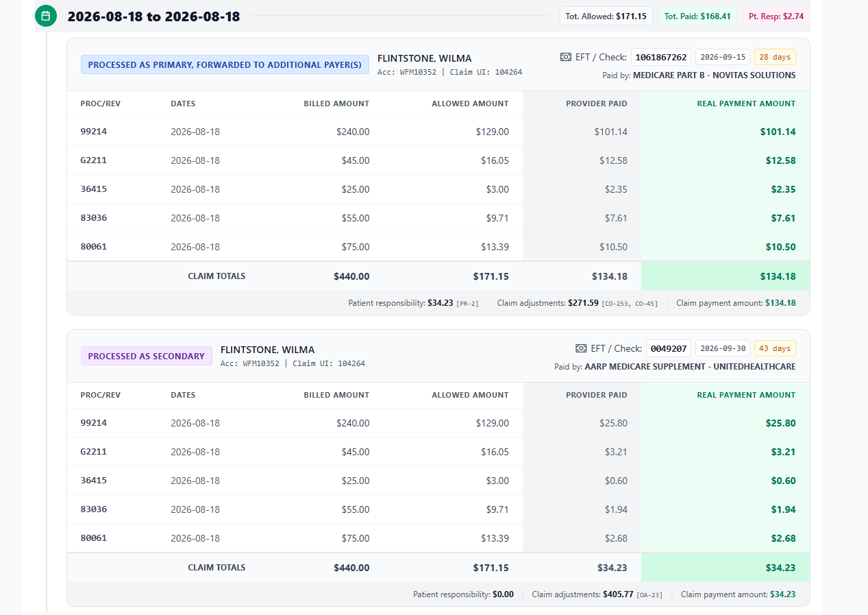
Task: Click procedure code 99214 in primary claim
Action: [94, 132]
